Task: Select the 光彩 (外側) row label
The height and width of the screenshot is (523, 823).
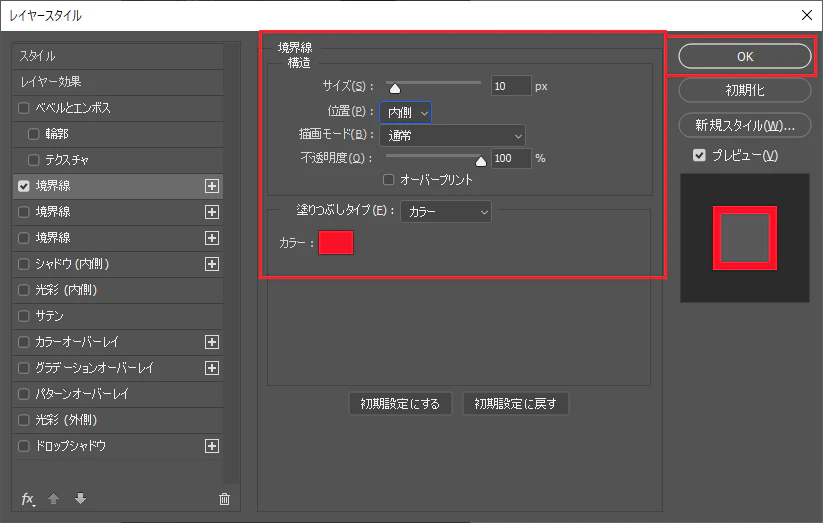Action: coord(66,420)
